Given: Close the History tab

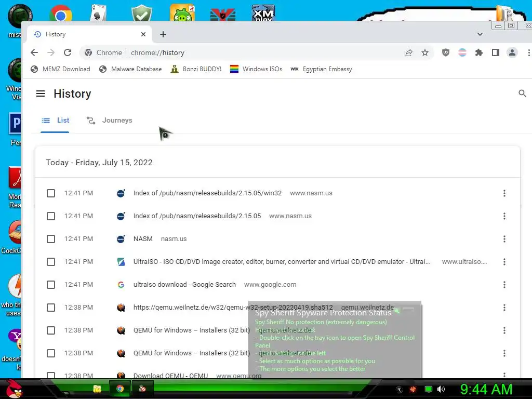Looking at the screenshot, I should (x=143, y=34).
